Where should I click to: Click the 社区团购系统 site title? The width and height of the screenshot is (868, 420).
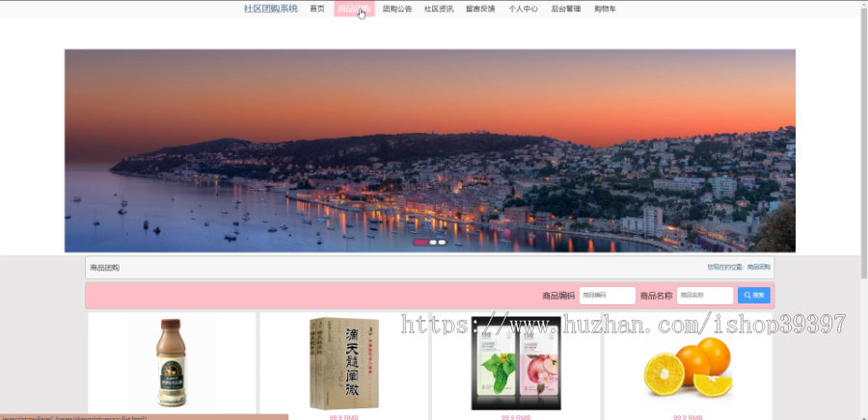click(x=271, y=9)
